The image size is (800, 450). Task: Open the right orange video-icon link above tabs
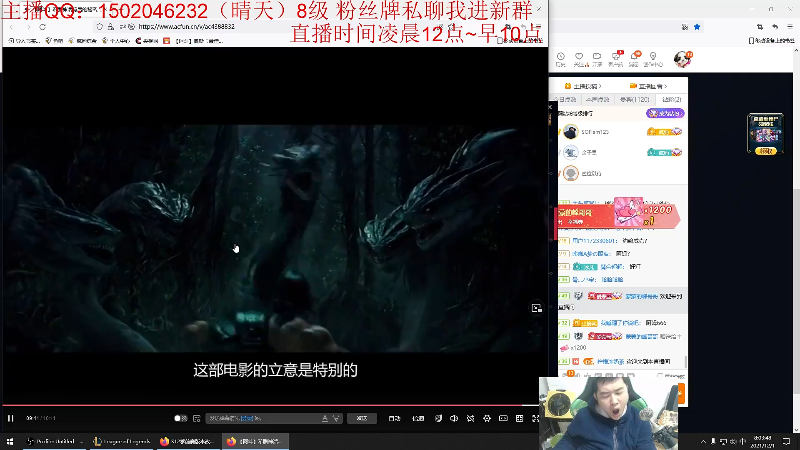click(648, 86)
